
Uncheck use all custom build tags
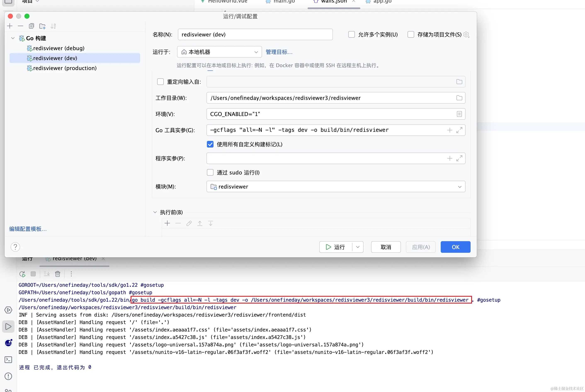coord(210,144)
